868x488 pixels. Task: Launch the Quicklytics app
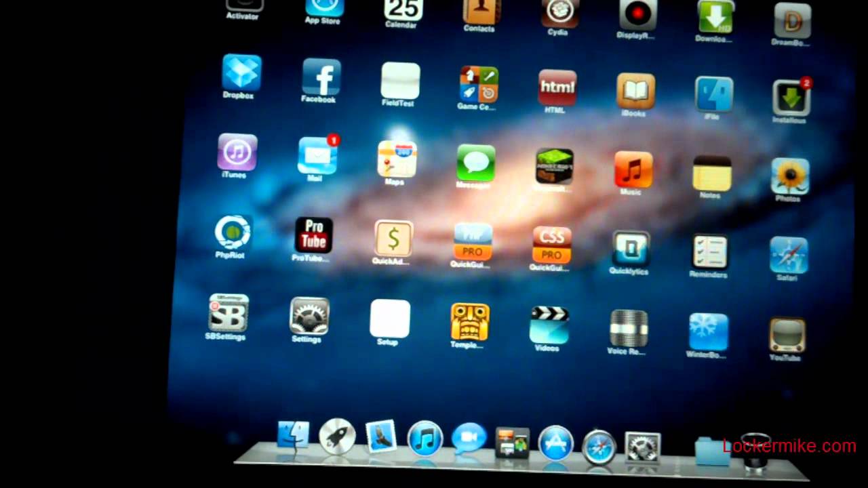[x=630, y=249]
